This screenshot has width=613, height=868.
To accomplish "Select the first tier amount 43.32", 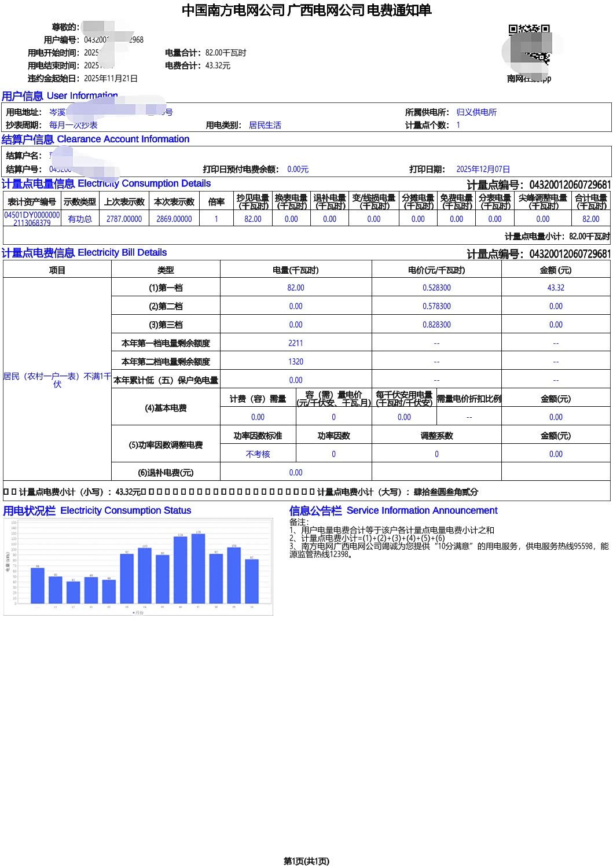I will 556,288.
